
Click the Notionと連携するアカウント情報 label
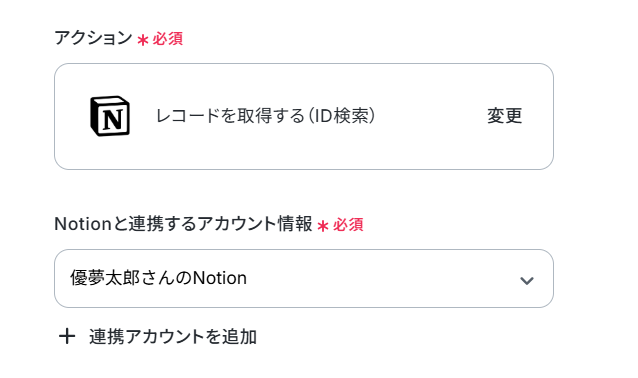(184, 224)
